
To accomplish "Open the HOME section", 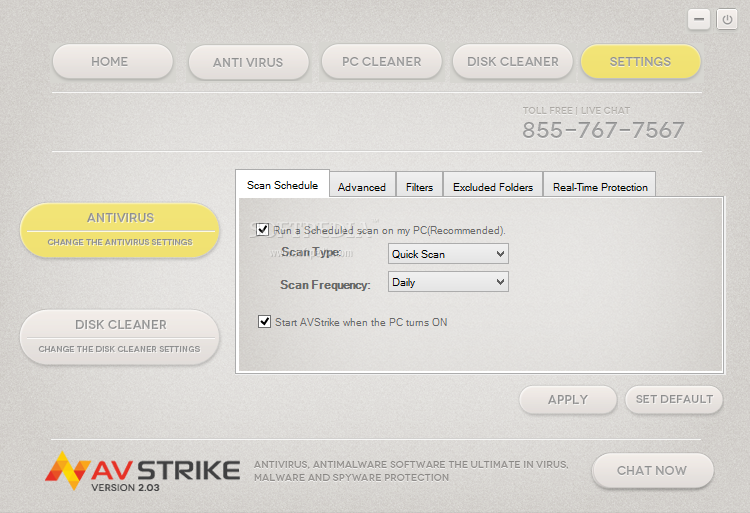I will pos(112,62).
